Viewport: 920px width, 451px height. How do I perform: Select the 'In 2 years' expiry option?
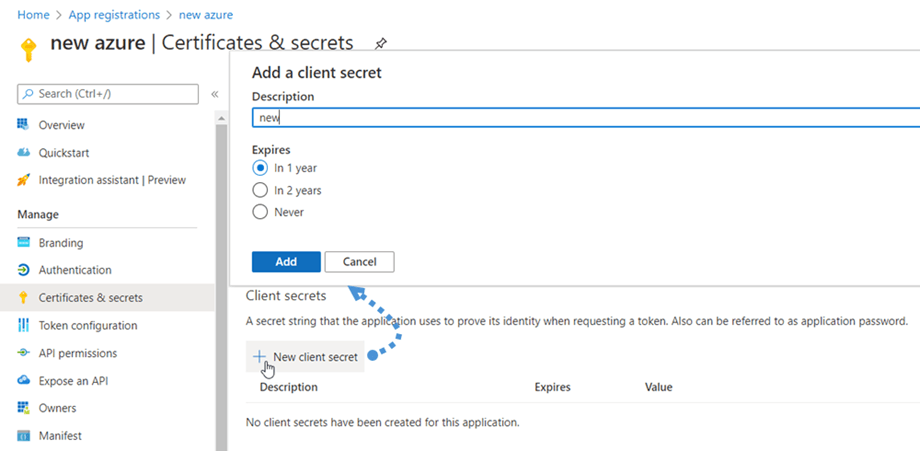coord(260,190)
